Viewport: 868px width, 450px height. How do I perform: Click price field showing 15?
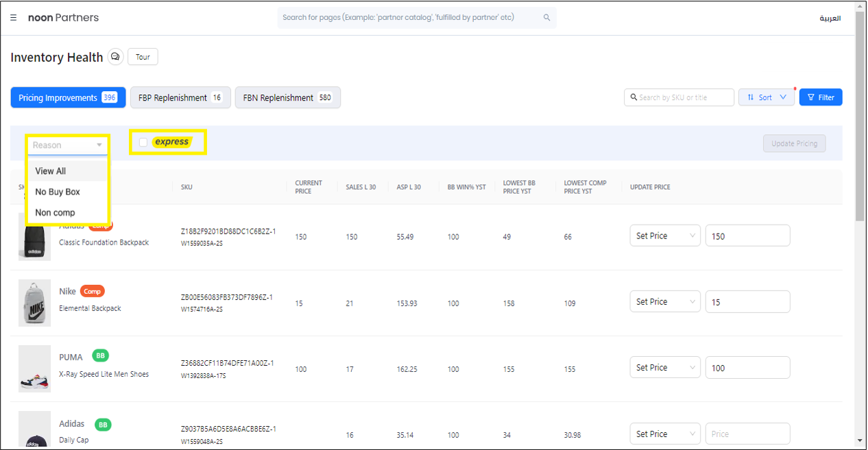(747, 301)
